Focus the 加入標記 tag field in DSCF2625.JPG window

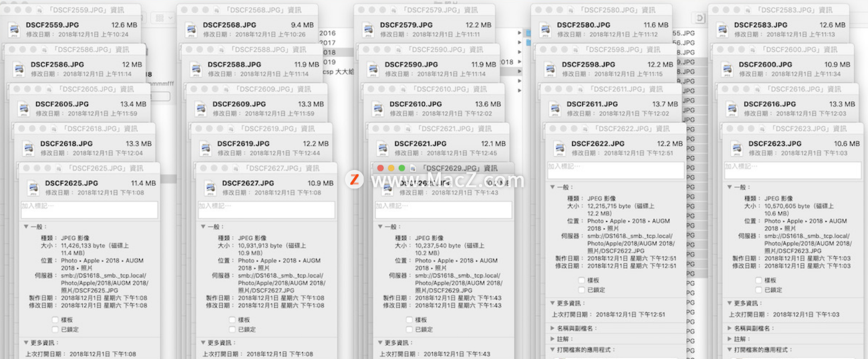[89, 210]
